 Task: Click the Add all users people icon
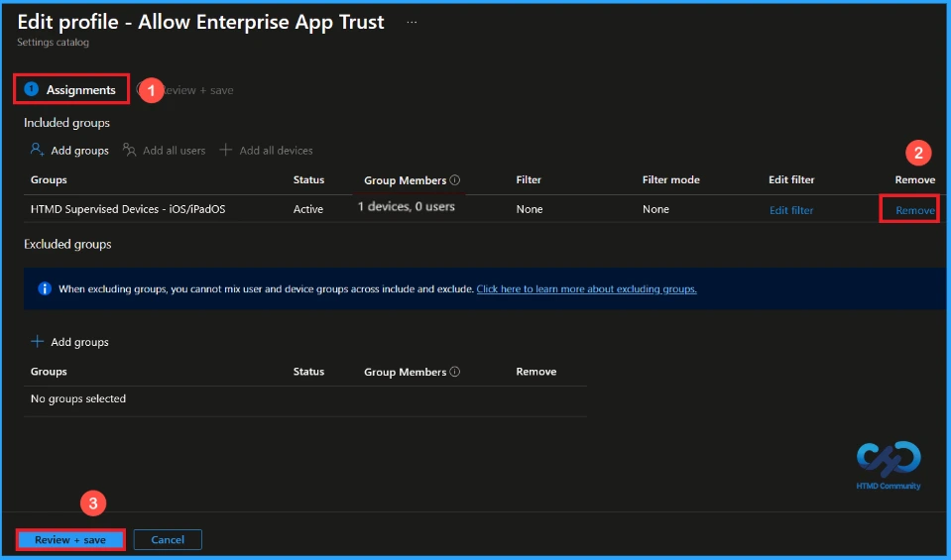[129, 149]
